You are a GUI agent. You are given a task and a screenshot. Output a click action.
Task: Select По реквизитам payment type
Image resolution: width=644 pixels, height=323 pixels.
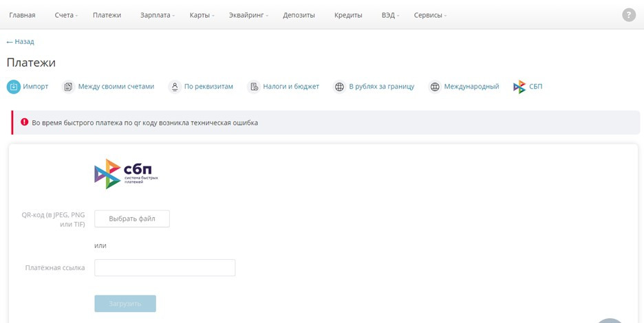click(208, 87)
